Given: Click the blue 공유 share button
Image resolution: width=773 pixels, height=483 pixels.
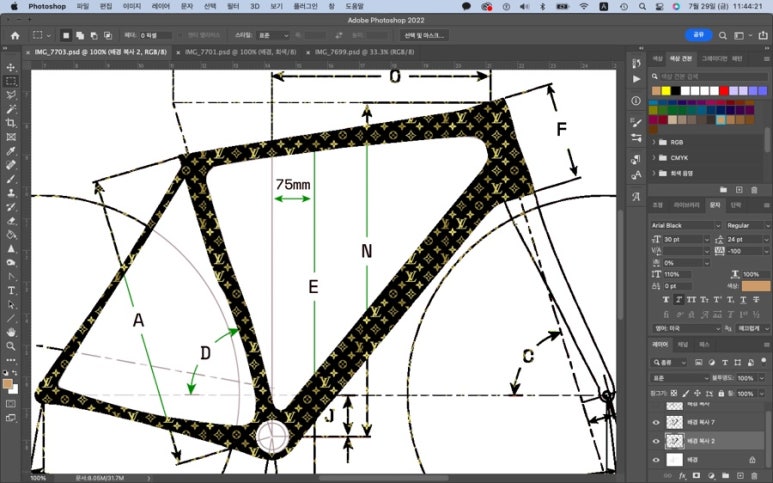Looking at the screenshot, I should point(699,35).
